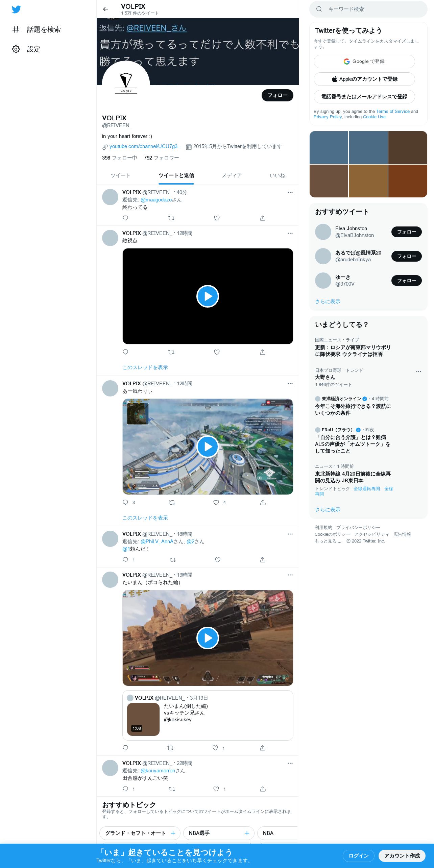Switch to the いいね tab
Viewport: 434px width, 868px height.
pos(277,175)
